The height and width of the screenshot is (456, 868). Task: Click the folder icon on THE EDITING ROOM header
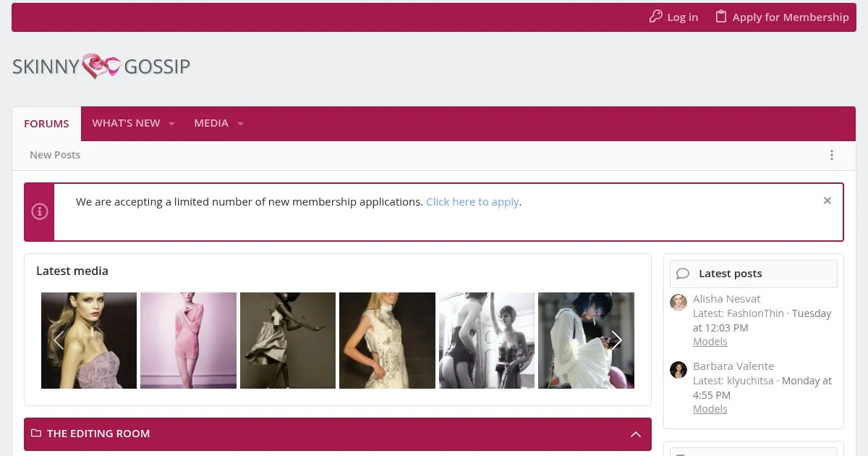point(36,434)
